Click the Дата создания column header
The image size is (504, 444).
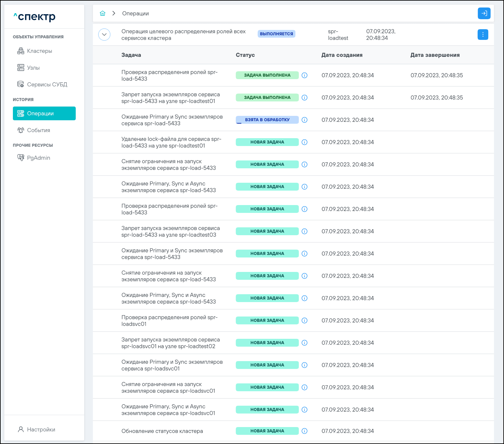(x=342, y=55)
